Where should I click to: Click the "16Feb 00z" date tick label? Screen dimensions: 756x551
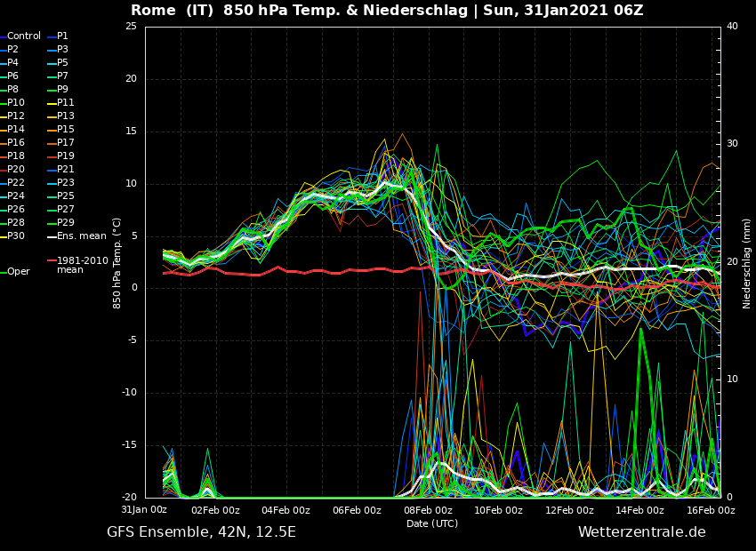point(711,510)
